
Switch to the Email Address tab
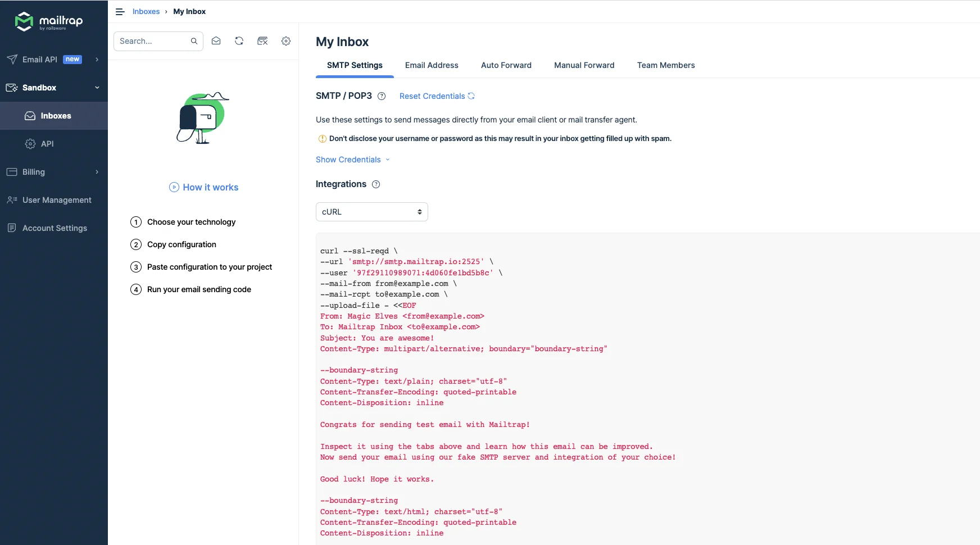[432, 65]
